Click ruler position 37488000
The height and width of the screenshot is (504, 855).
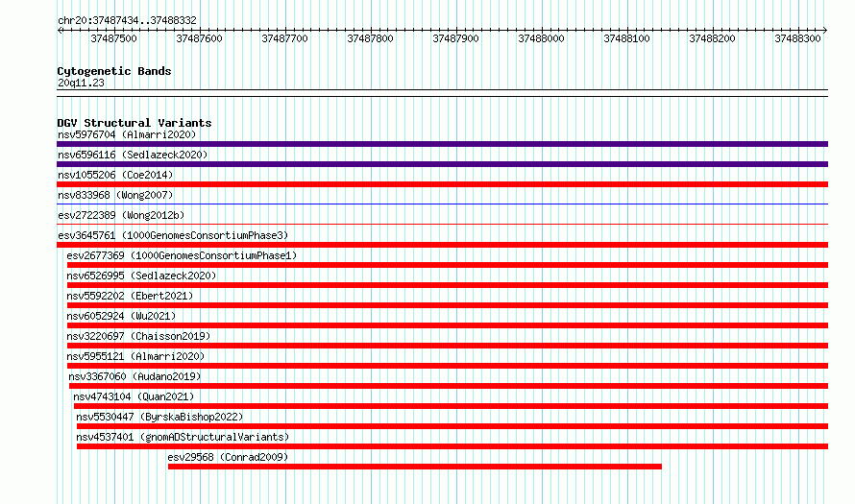coord(542,38)
